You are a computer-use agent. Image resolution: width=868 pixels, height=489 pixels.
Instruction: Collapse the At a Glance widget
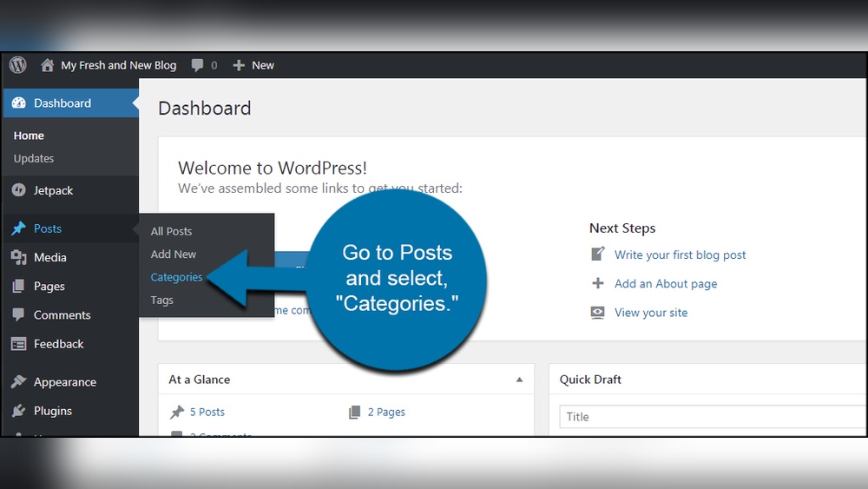click(x=519, y=380)
